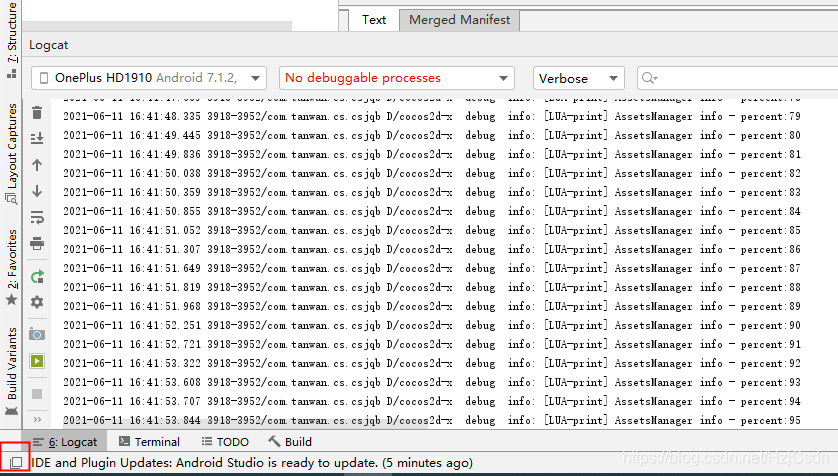Viewport: 838px width, 476px height.
Task: Open the Layout Captures side panel
Action: click(x=11, y=154)
